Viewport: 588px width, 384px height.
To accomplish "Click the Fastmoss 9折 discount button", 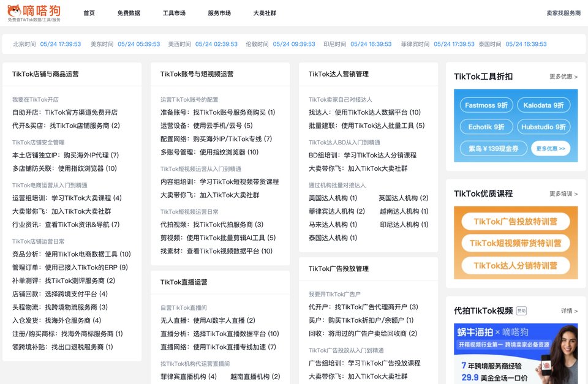I will [x=486, y=105].
